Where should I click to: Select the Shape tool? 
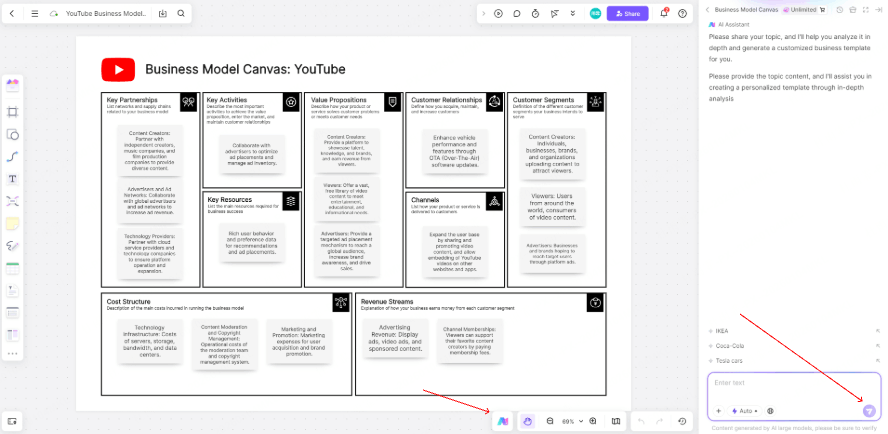tap(12, 134)
